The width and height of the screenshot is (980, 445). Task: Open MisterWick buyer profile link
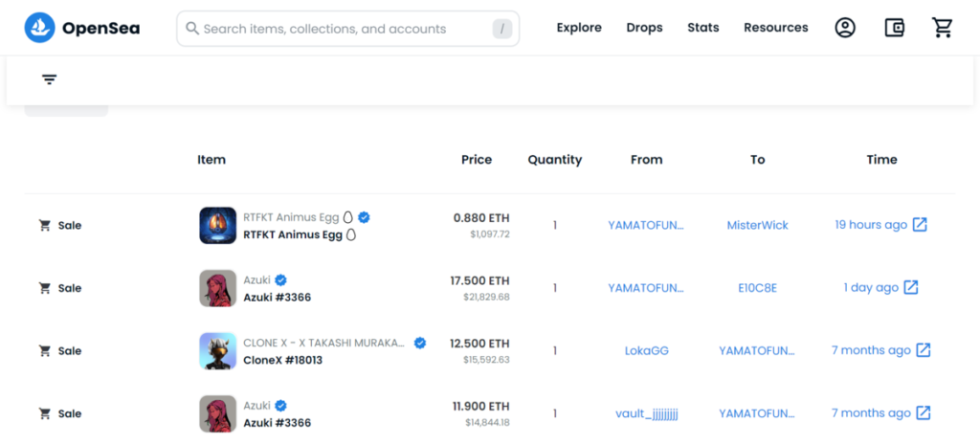[757, 225]
